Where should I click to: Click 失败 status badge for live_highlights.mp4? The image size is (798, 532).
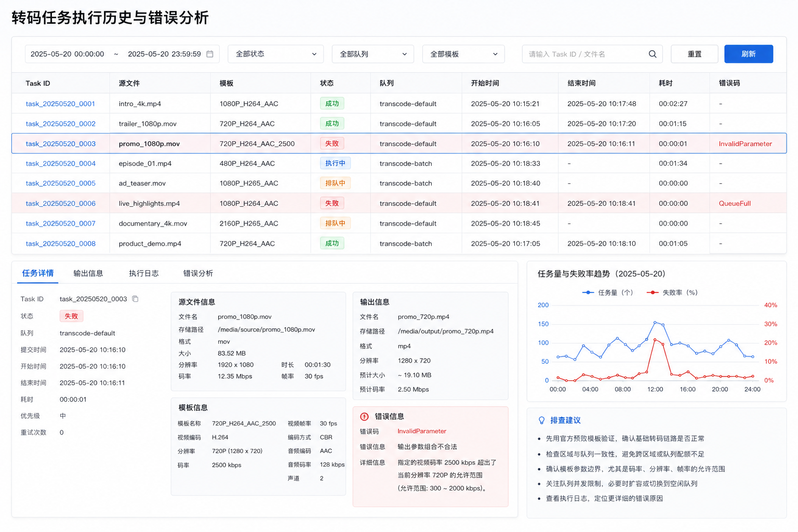coord(332,204)
